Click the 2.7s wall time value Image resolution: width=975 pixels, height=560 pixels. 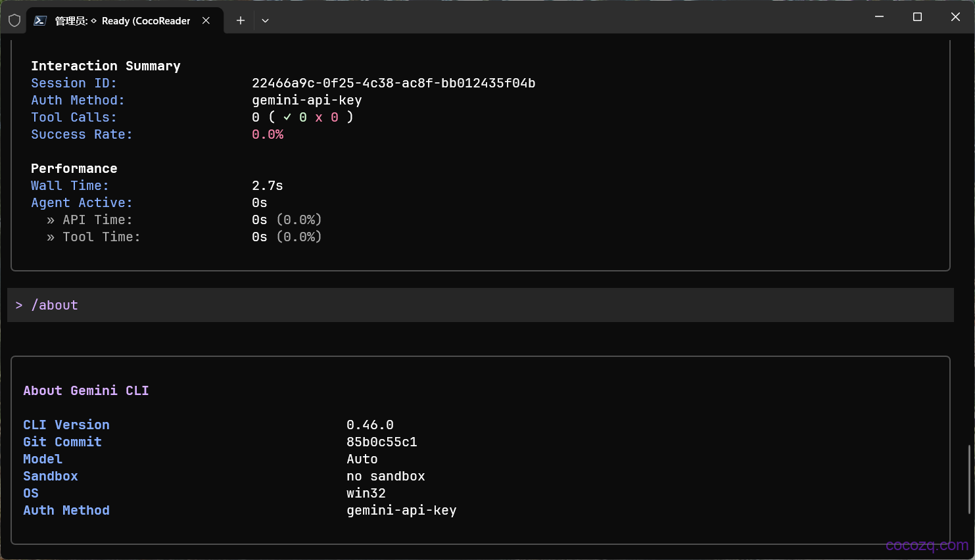pos(268,185)
